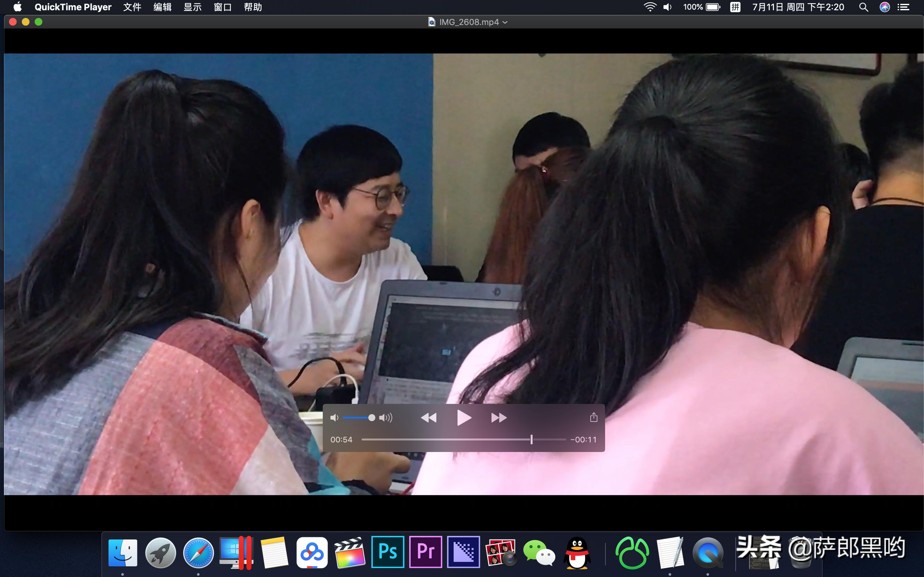
Task: Click max volume speaker icon
Action: point(386,417)
